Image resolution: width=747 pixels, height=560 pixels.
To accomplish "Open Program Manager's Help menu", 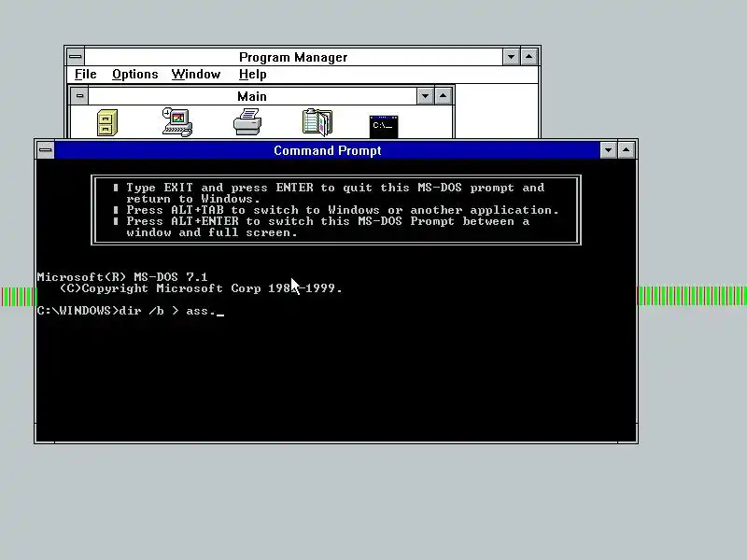I will tap(252, 75).
